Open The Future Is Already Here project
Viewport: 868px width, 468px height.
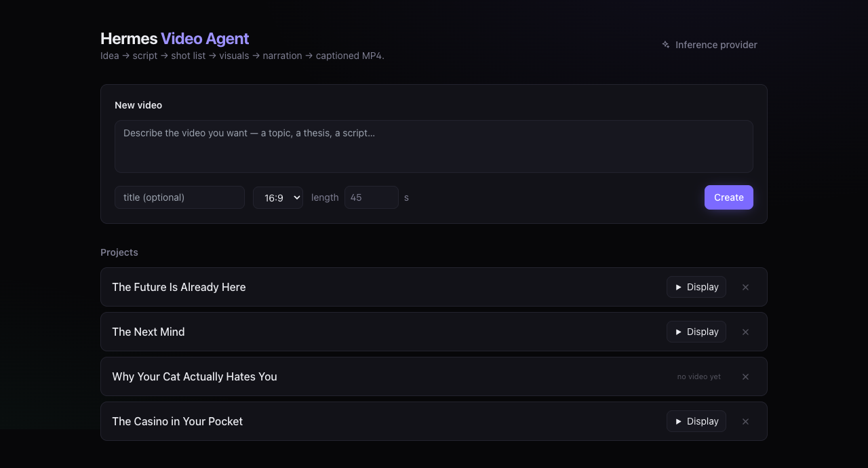pos(179,287)
